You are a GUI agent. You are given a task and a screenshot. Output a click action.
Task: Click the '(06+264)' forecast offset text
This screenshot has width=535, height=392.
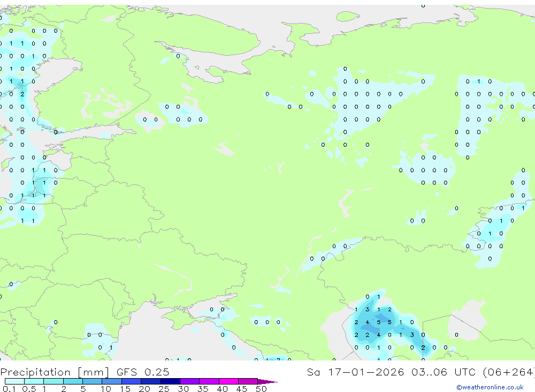coord(509,372)
